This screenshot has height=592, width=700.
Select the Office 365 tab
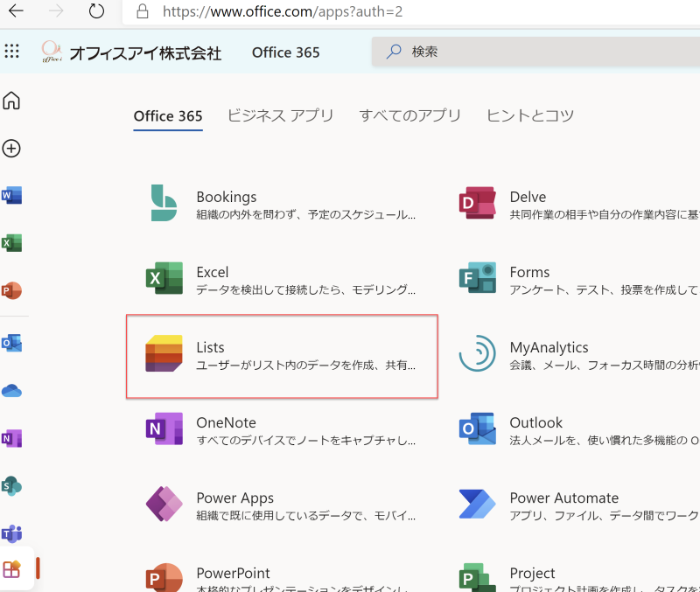point(168,116)
